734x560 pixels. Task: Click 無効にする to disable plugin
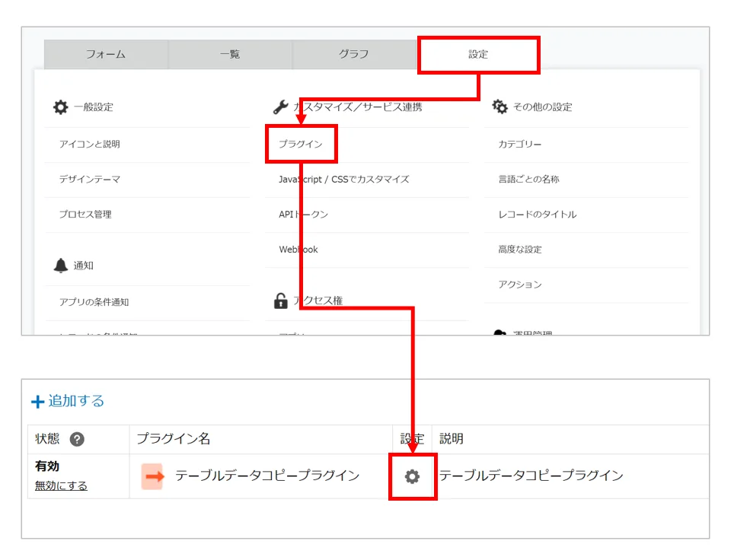pos(61,485)
